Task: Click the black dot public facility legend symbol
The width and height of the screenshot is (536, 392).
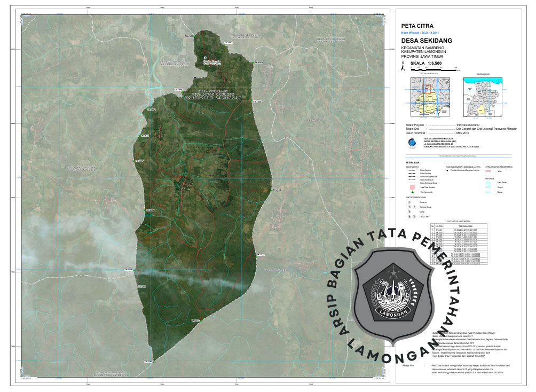Action: [448, 170]
